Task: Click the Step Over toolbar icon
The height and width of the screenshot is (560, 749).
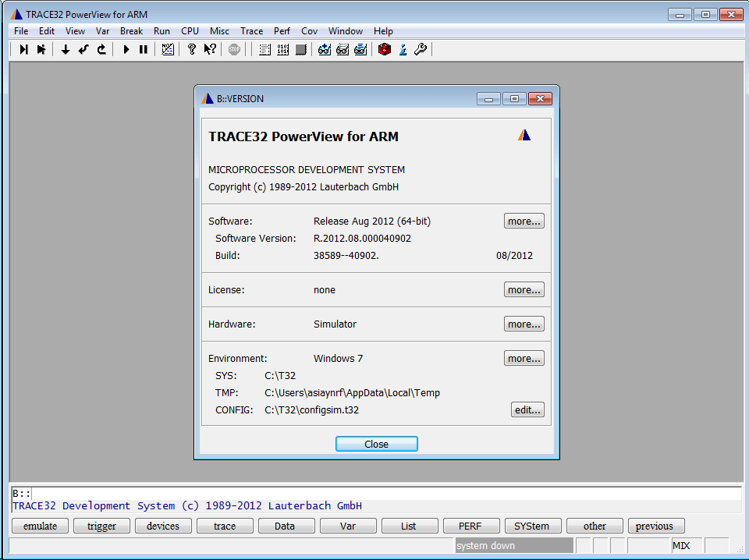Action: 41,49
